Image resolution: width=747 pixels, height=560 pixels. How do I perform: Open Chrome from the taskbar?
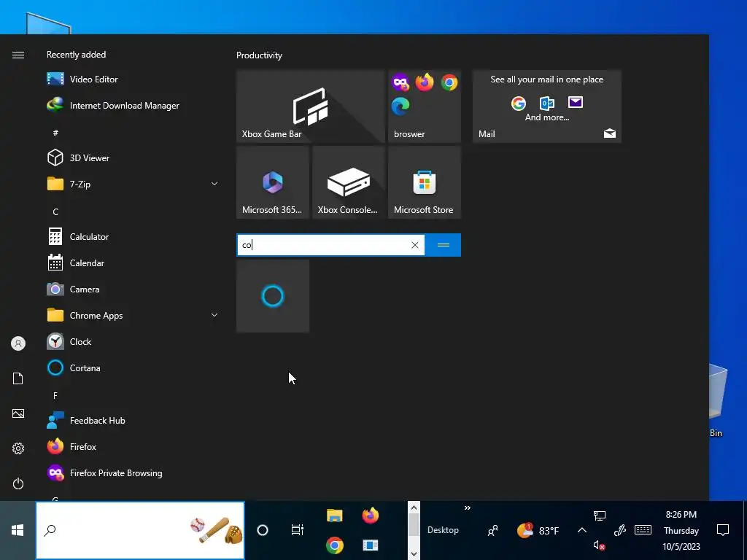point(334,545)
